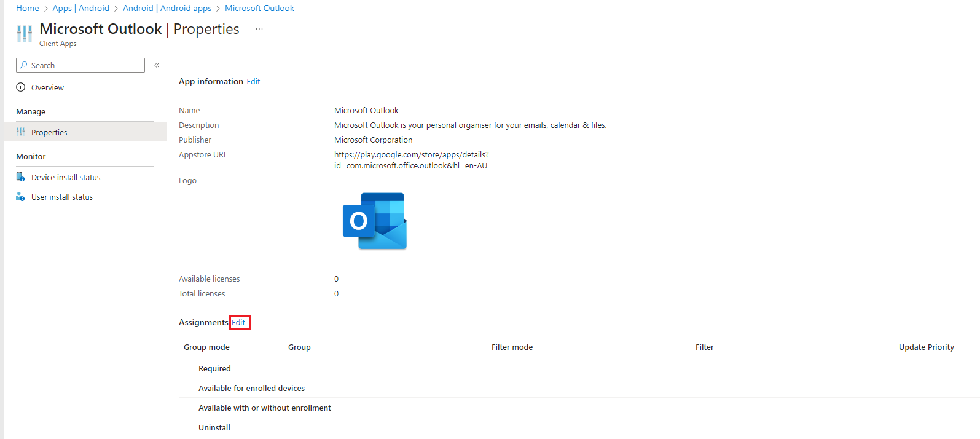Open Microsoft Outlook breadcrumb link

point(259,8)
